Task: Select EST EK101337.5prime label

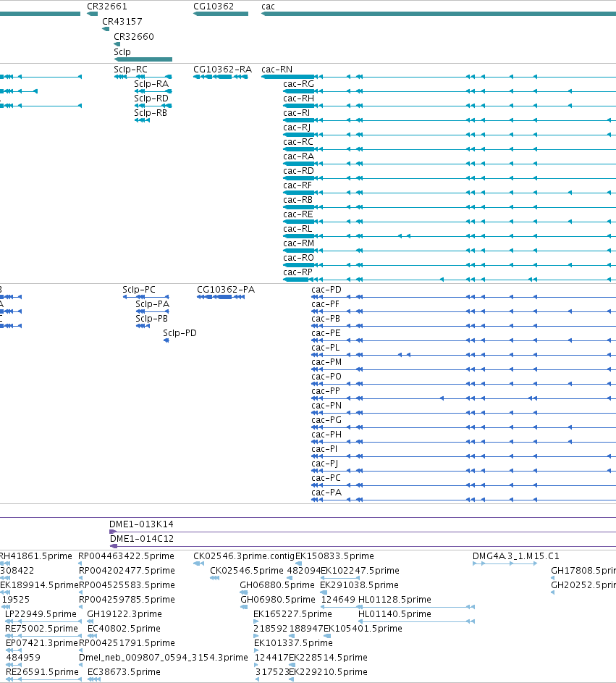Action: [293, 643]
